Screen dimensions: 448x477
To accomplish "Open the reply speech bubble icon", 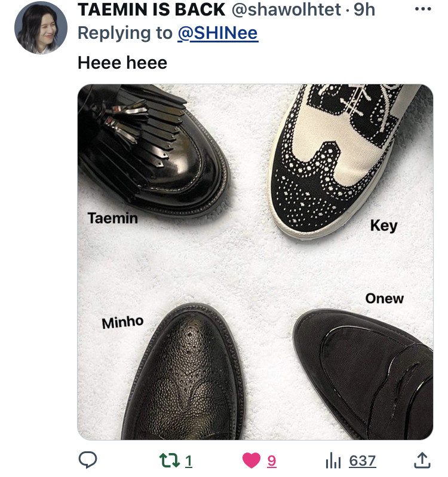I will pyautogui.click(x=88, y=460).
